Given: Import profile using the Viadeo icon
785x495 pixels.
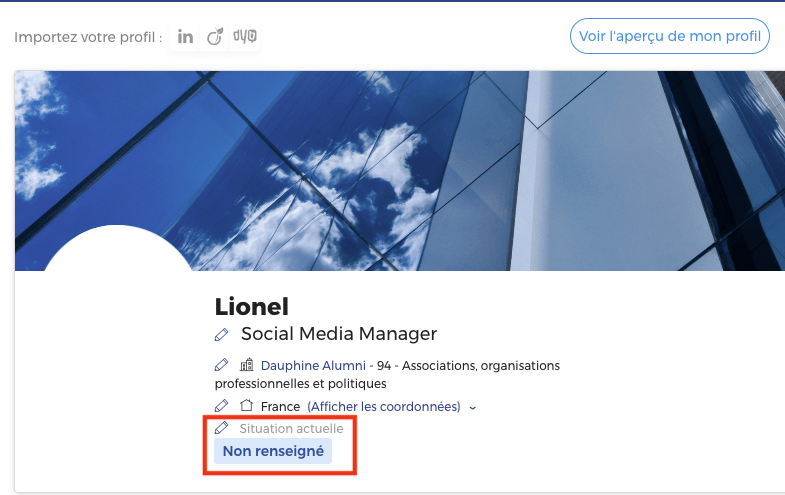Looking at the screenshot, I should [215, 37].
